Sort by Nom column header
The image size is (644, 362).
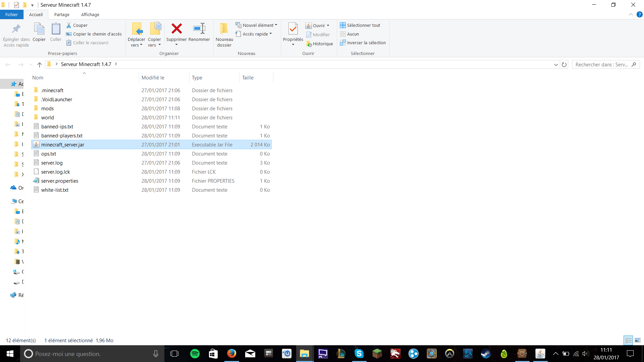coord(85,77)
